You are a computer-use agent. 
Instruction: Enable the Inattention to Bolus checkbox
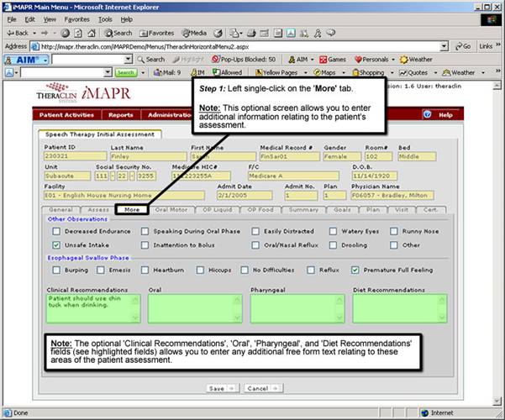145,245
